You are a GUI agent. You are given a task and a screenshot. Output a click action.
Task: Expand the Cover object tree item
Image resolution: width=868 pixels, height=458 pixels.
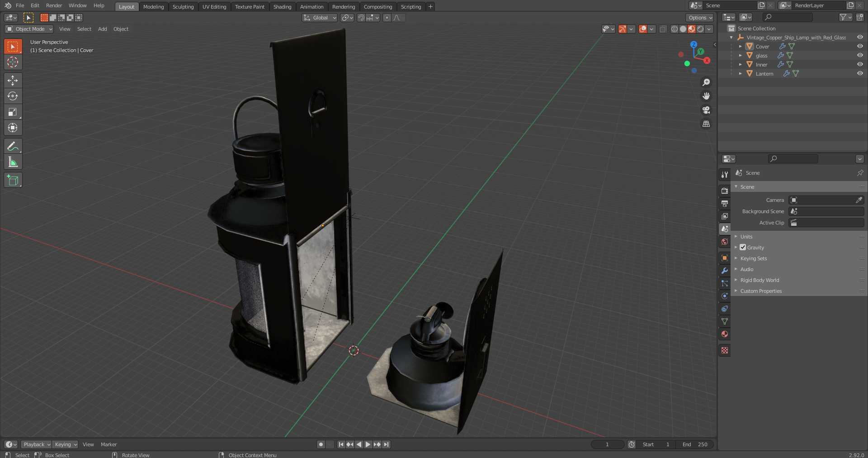coord(740,46)
